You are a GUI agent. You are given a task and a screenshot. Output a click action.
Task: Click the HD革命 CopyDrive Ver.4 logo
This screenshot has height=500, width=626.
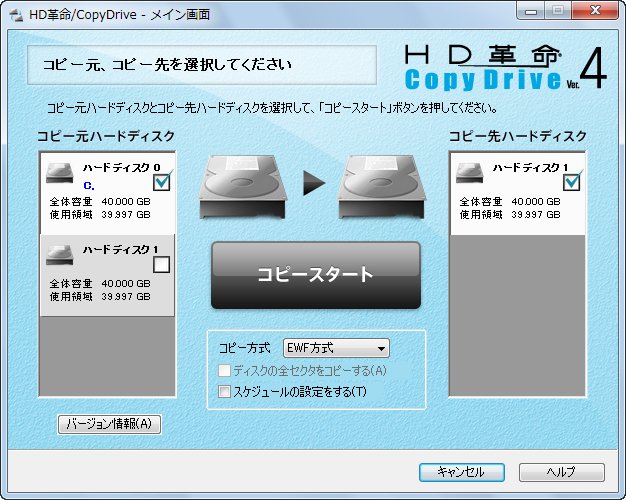tap(505, 67)
